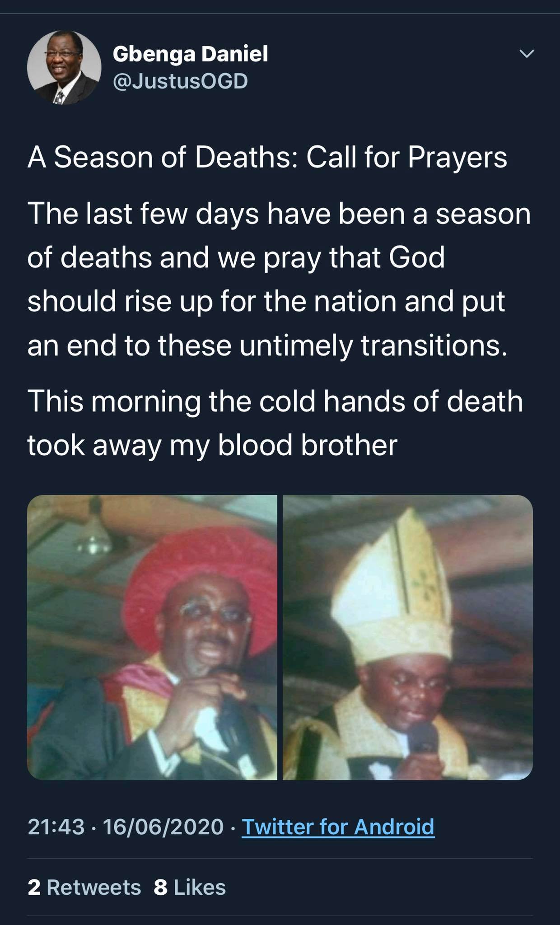Click the 'cold hands of death' paragraph
This screenshot has height=925, width=560.
(275, 423)
